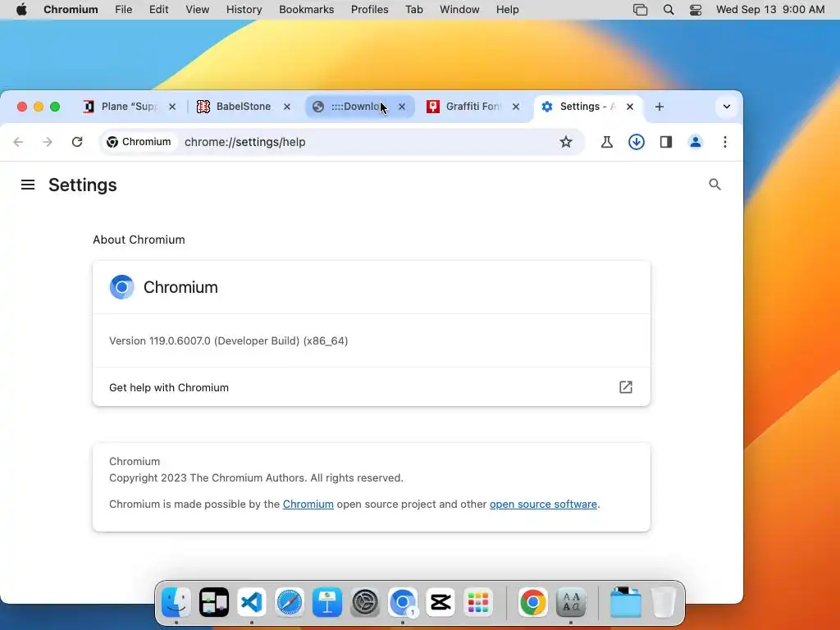Screen dimensions: 840x630
Task: Open the Bookmarks menu
Action: click(x=307, y=10)
